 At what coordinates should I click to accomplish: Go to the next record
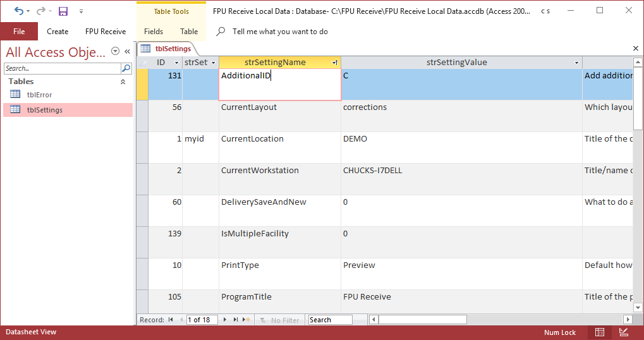pos(226,320)
